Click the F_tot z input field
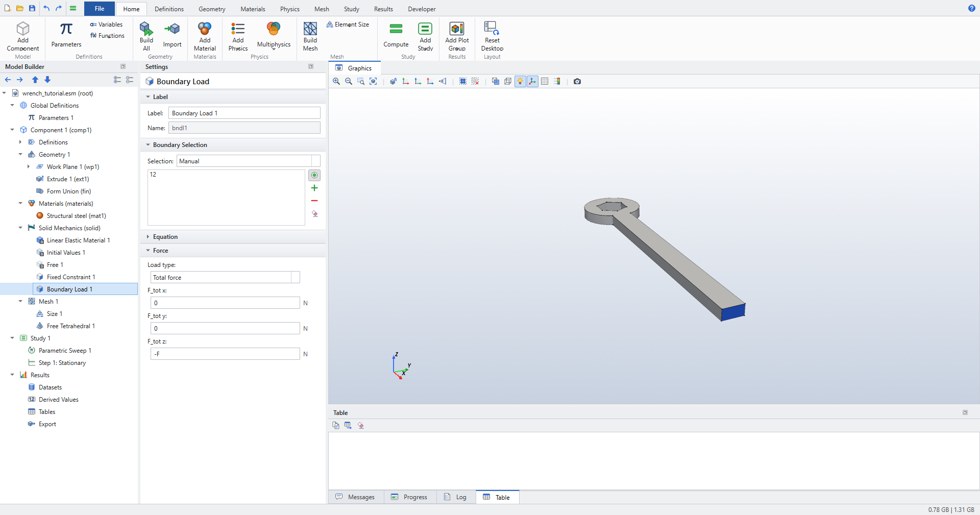 pos(225,354)
